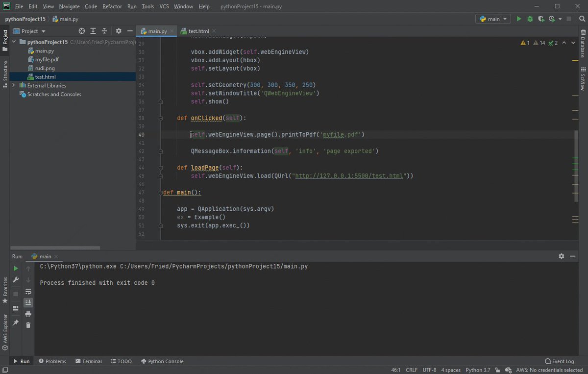Open the VCS menu
Image resolution: width=588 pixels, height=374 pixels.
(x=164, y=6)
